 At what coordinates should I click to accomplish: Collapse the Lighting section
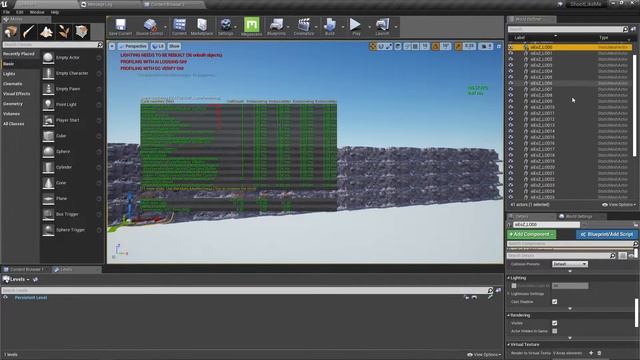tap(509, 278)
